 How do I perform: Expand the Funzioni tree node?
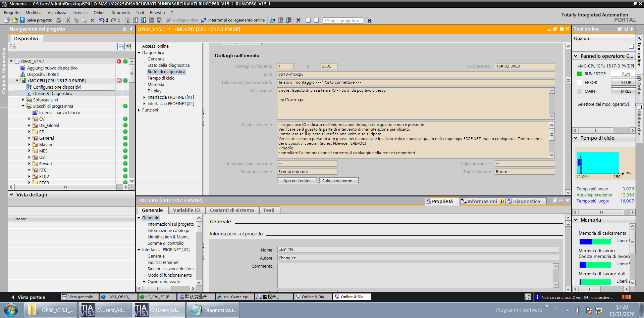139,110
